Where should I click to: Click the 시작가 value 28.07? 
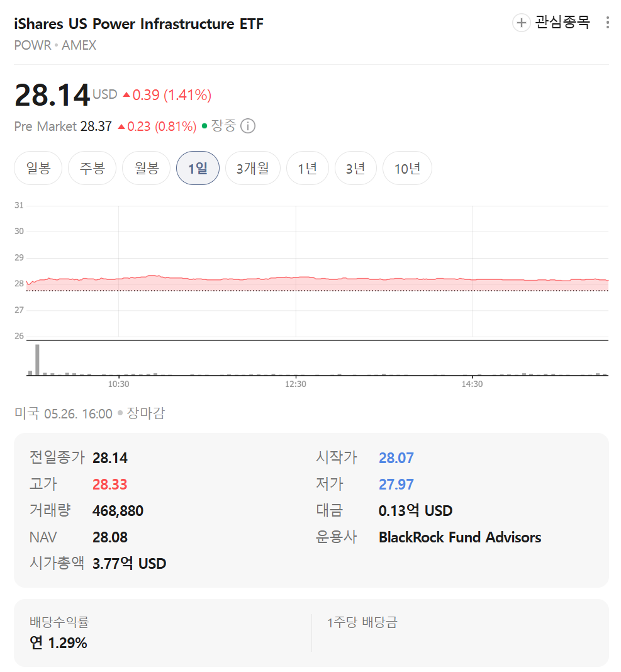[396, 458]
